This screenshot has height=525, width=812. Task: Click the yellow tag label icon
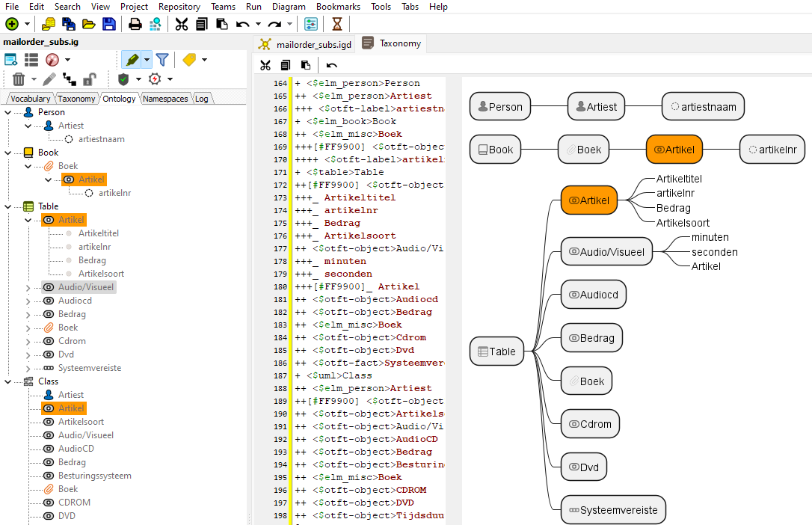coord(189,60)
